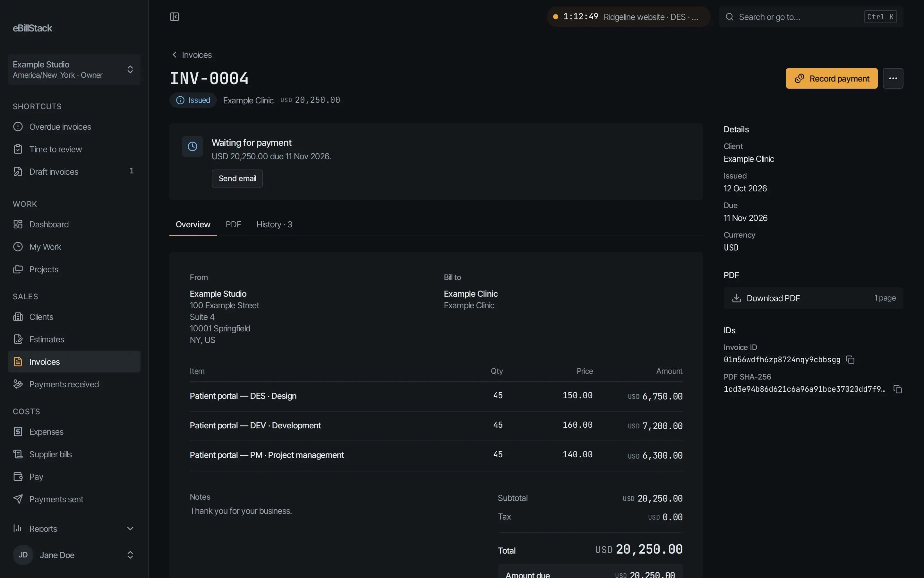Viewport: 924px width, 578px height.
Task: Switch to the PDF tab
Action: (x=233, y=225)
